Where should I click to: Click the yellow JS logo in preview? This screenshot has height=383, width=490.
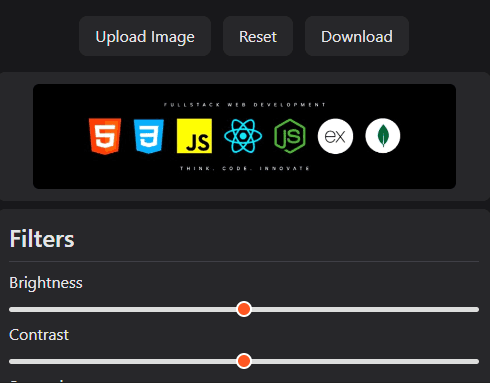194,136
